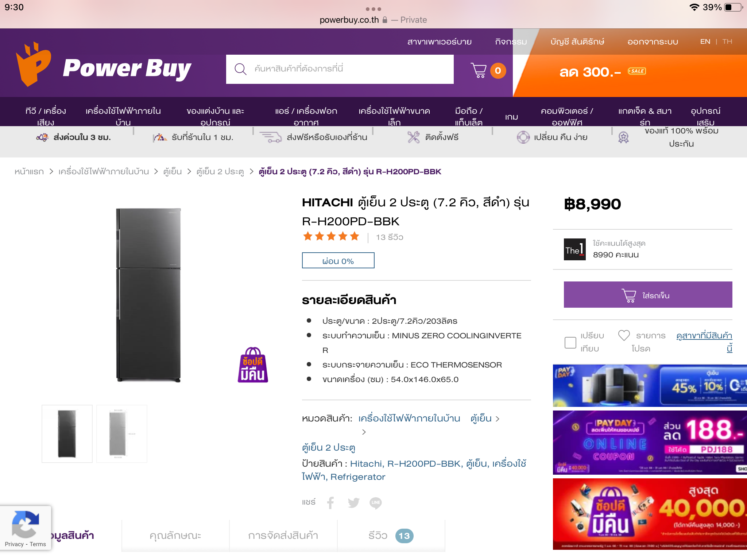The width and height of the screenshot is (747, 560).
Task: Share product on Twitter
Action: tap(353, 503)
